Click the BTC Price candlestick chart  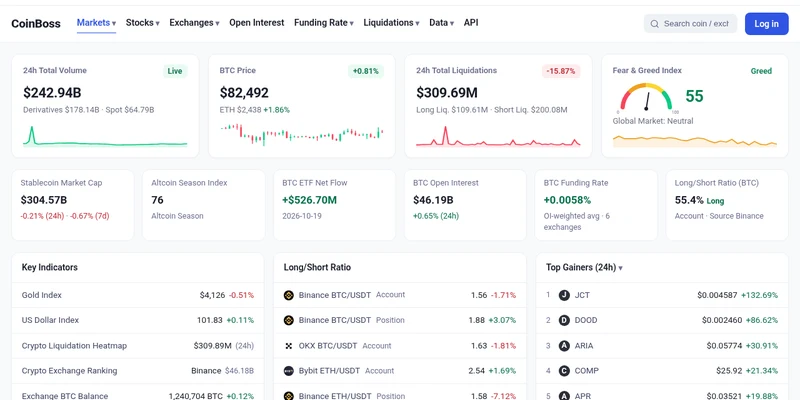(302, 136)
